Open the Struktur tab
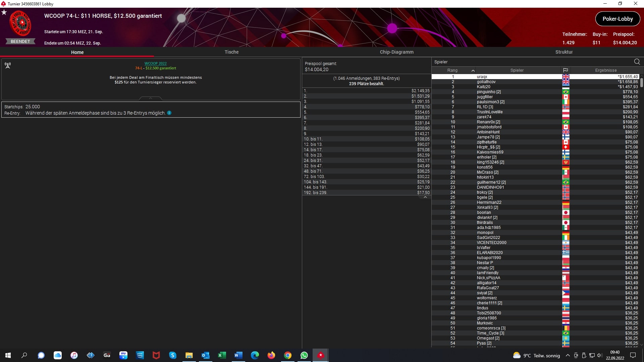This screenshot has height=362, width=644. point(564,52)
